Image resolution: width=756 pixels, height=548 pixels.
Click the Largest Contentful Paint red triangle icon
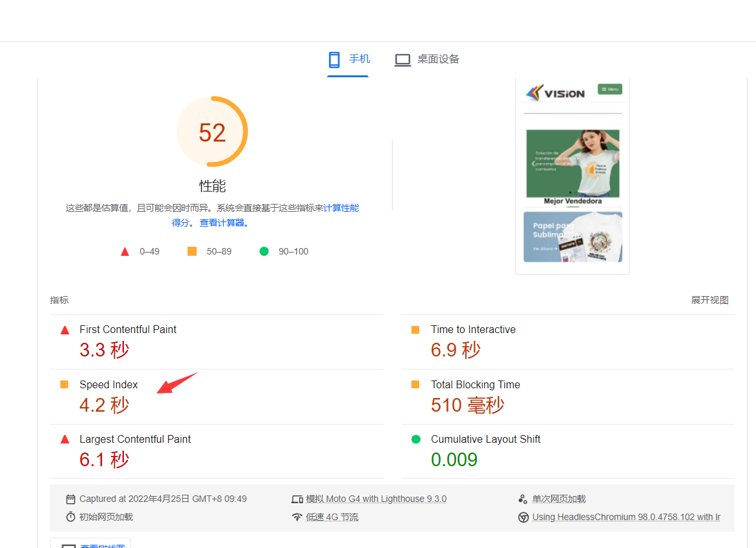click(65, 439)
